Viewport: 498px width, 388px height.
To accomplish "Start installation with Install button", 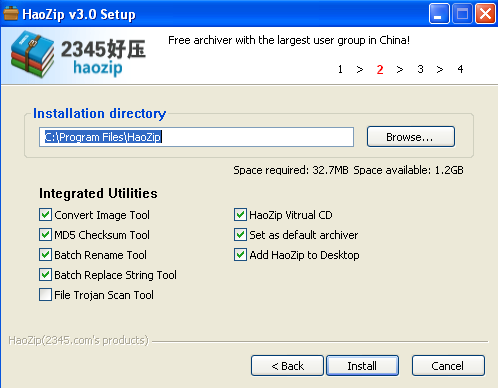I will coord(362,366).
